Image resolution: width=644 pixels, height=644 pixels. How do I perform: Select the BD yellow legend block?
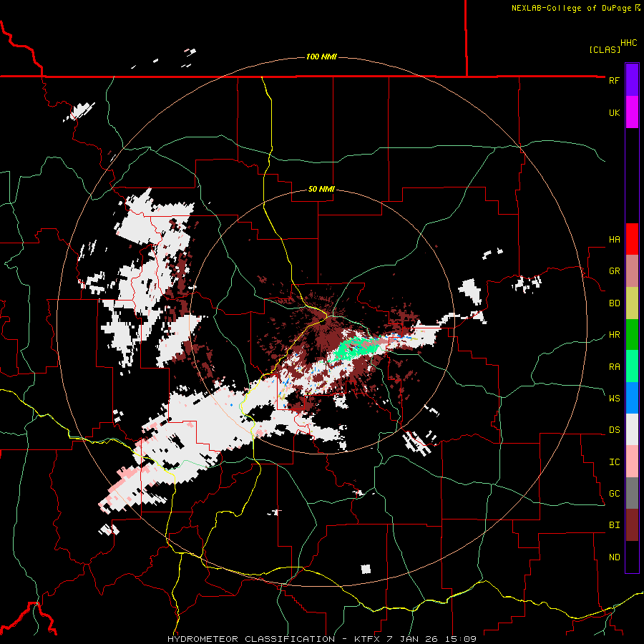(x=632, y=303)
